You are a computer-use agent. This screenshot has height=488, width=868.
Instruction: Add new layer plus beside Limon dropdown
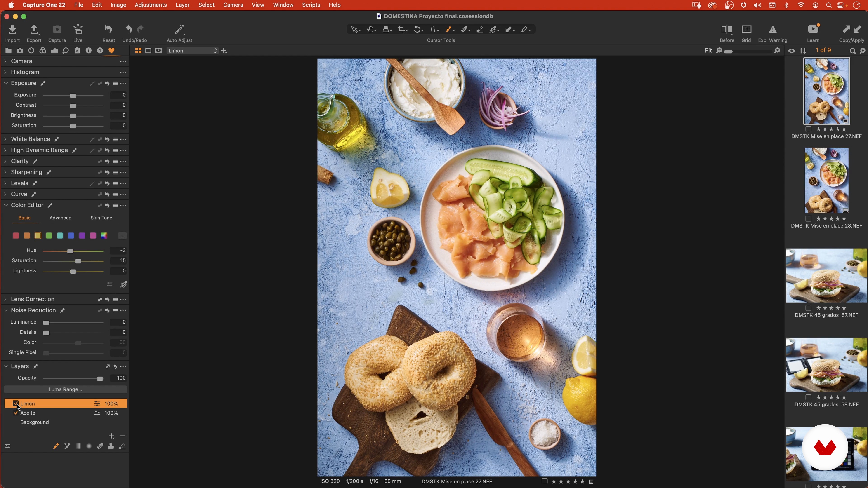tap(224, 51)
